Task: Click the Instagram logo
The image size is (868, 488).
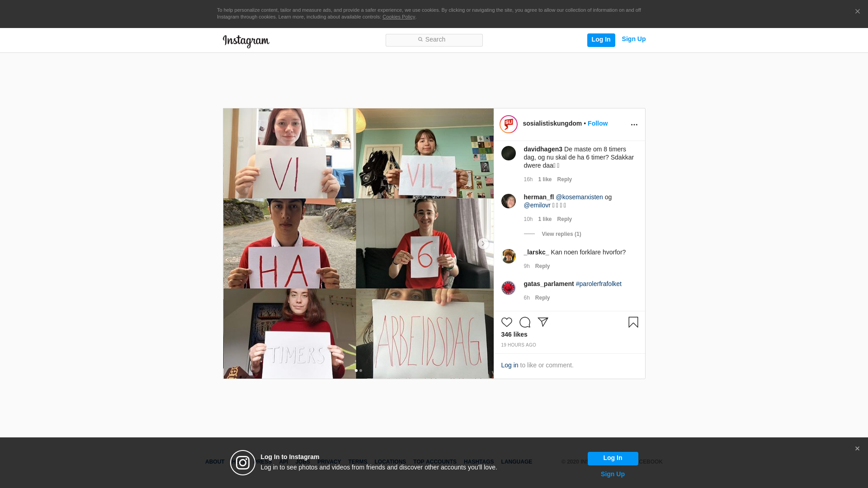Action: tap(246, 41)
